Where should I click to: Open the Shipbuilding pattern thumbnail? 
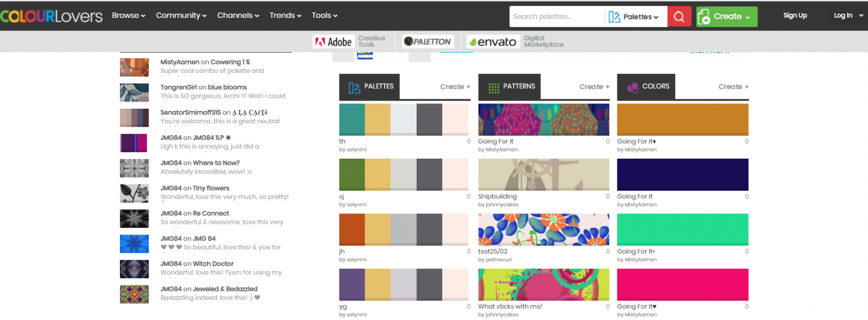point(544,174)
